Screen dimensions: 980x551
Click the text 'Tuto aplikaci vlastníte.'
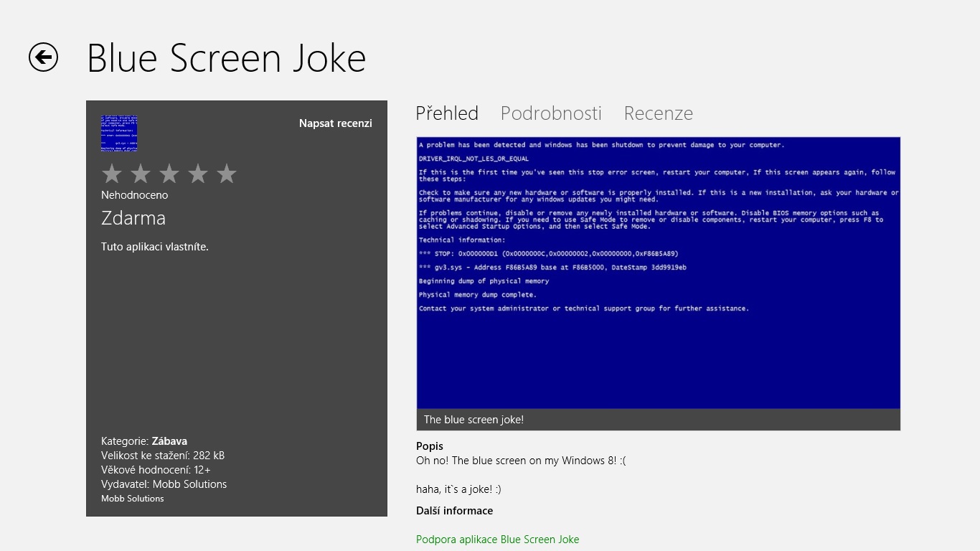tap(155, 247)
